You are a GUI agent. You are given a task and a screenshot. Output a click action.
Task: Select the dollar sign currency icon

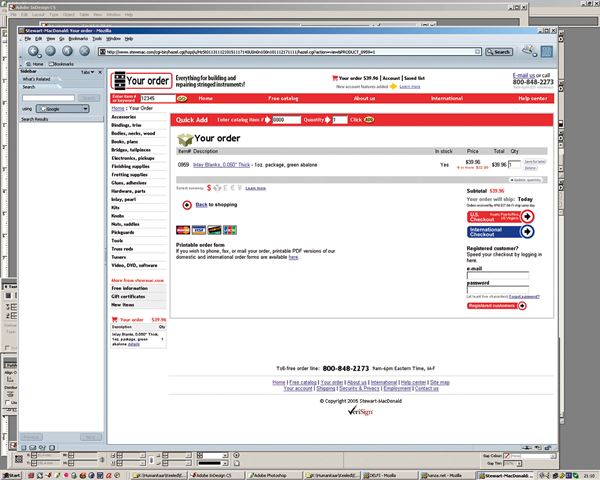coord(209,188)
